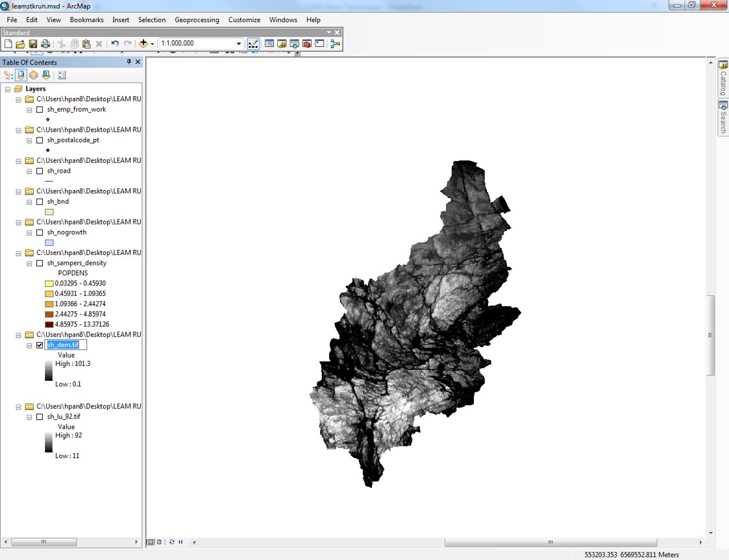Click the Add Data button
The image size is (729, 560).
[143, 43]
